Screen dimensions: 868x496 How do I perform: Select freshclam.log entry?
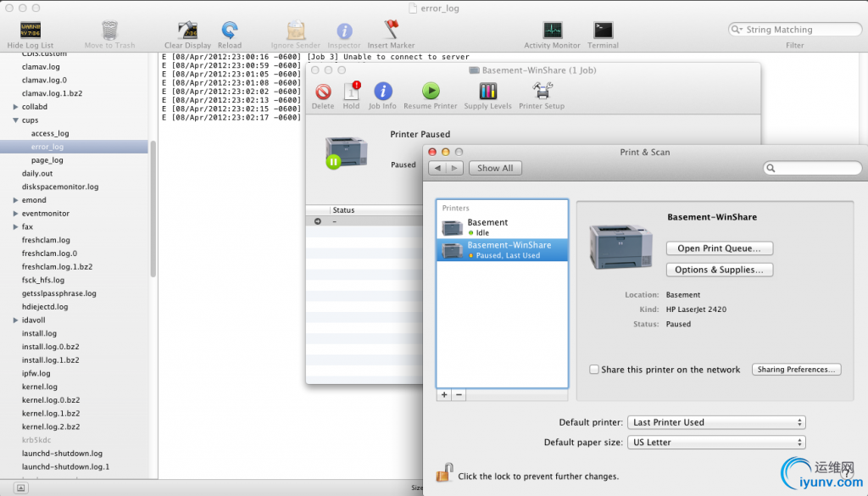pos(46,240)
